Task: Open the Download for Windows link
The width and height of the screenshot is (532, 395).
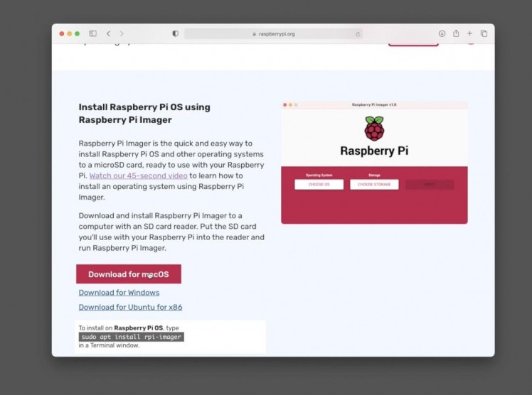Action: (119, 293)
